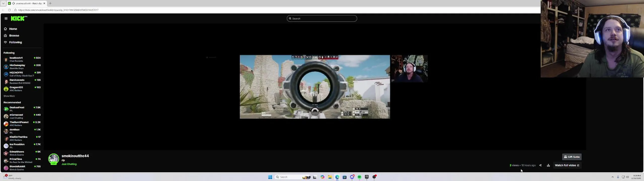This screenshot has width=644, height=181.
Task: Click the Oregon420 avatar in sidebar
Action: (x=6, y=89)
